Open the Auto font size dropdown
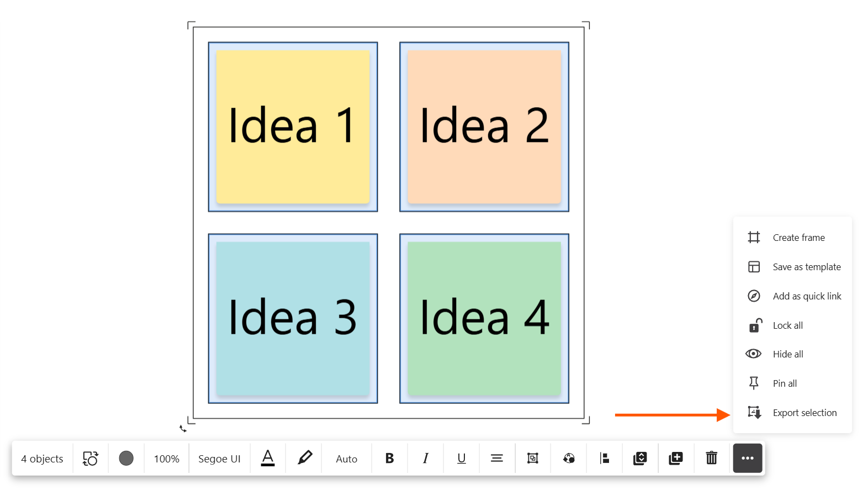 (x=347, y=459)
